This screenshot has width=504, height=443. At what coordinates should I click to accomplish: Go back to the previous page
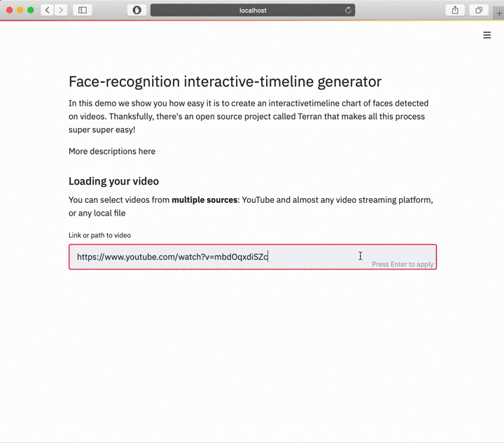pyautogui.click(x=47, y=10)
